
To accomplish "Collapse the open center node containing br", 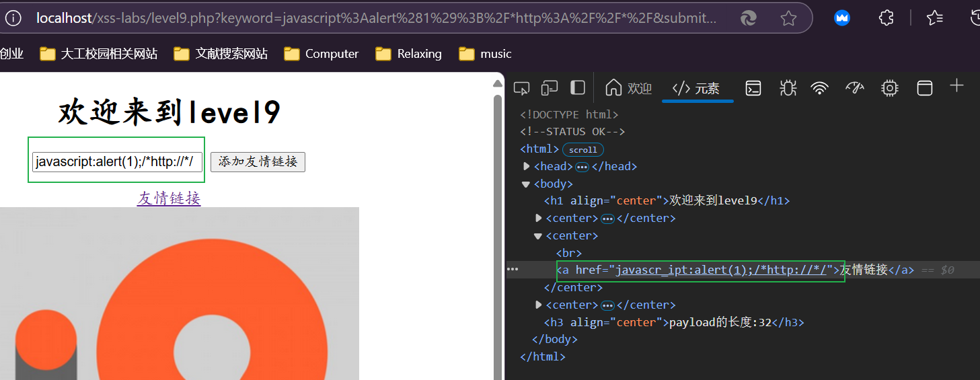I will [538, 235].
